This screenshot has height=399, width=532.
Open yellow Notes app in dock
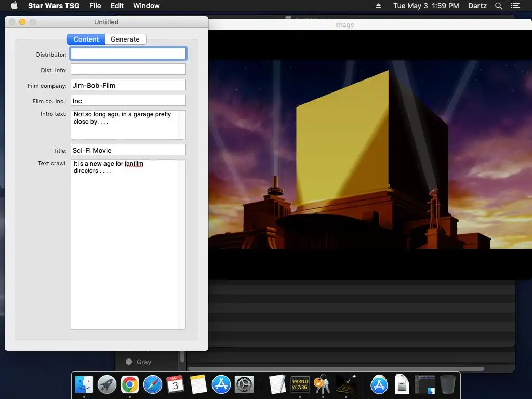pos(198,385)
